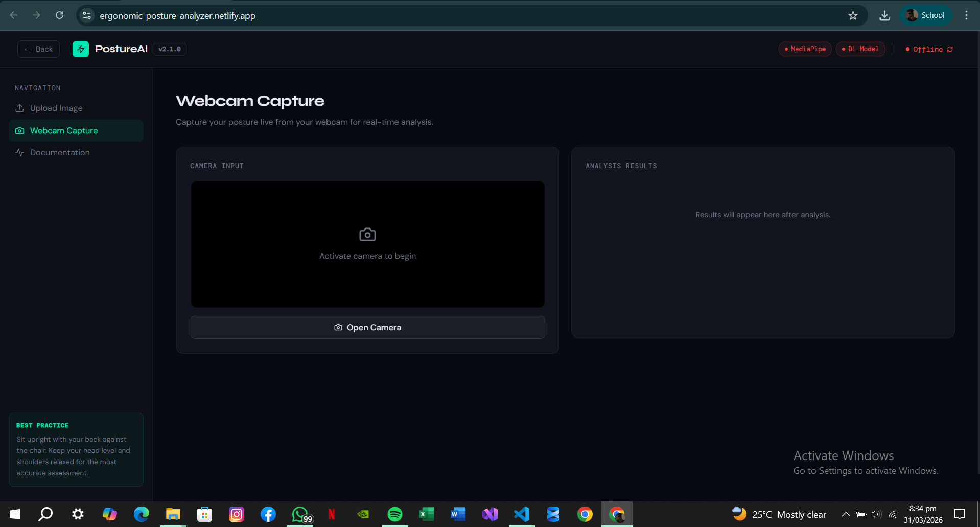
Task: Open Documentation from the sidebar
Action: (60, 153)
